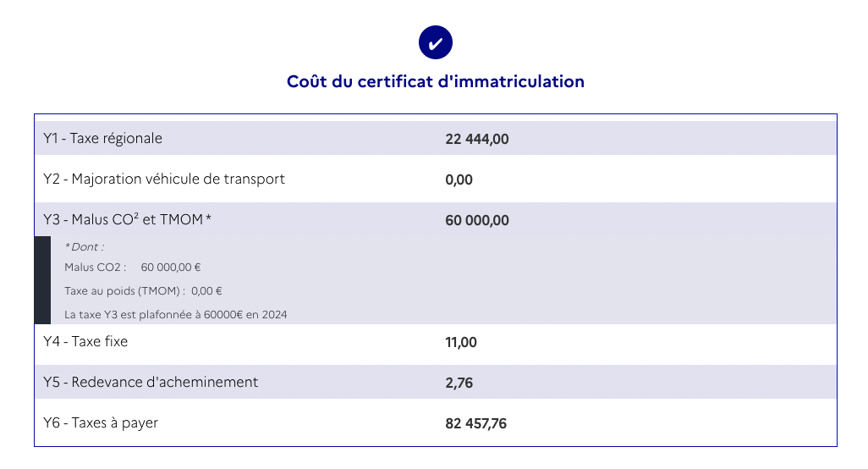Click the "Malus CO2 :" detail label

[96, 268]
